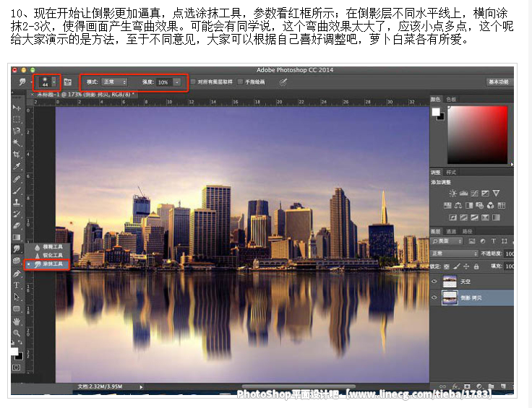Enable 对所有图层取样 checkbox
Image resolution: width=532 pixels, height=408 pixels.
193,82
